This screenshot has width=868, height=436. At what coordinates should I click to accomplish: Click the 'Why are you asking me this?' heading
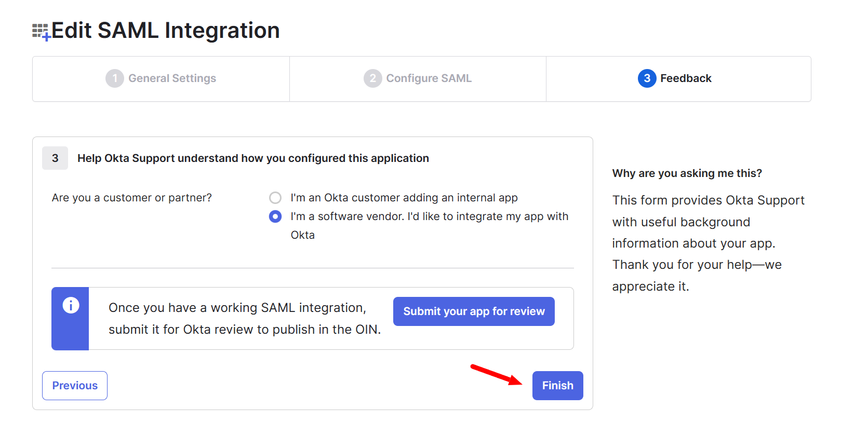[x=687, y=173]
